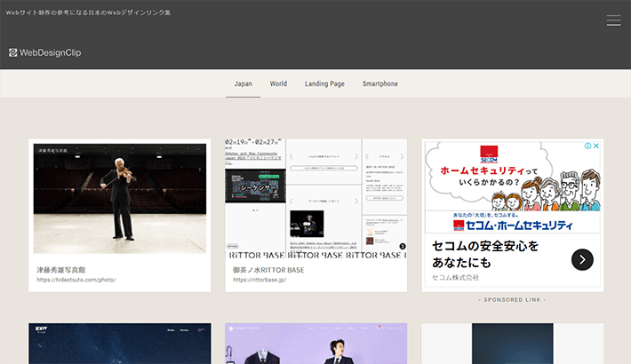631x364 pixels.
Task: Click the 御茶ノ水RITTOR BASE title link
Action: [268, 270]
